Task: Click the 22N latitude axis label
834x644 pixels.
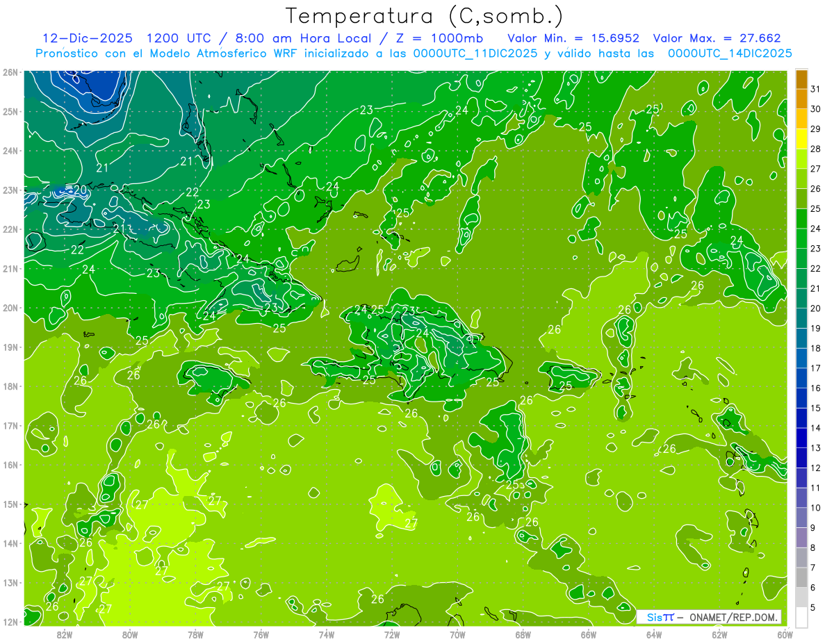Action: [10, 229]
